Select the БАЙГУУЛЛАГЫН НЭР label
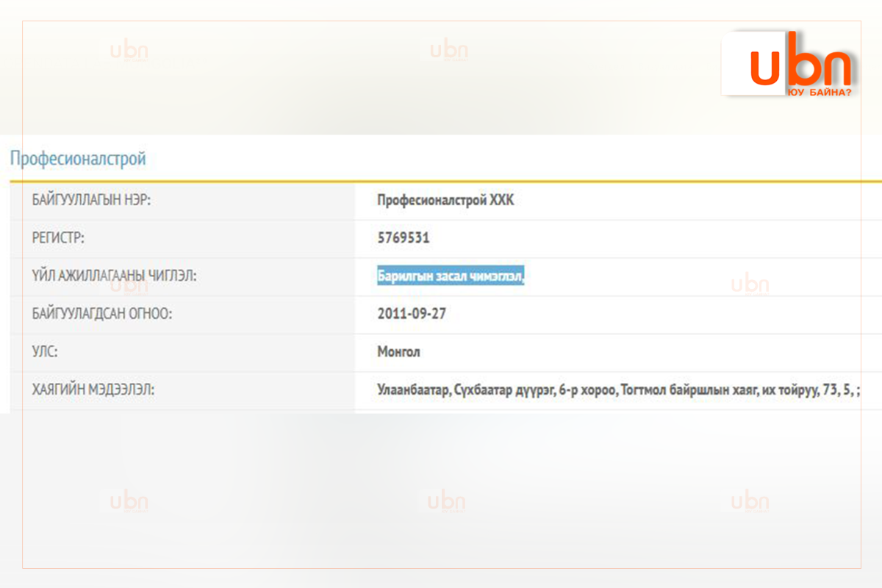Image resolution: width=882 pixels, height=588 pixels. pos(91,201)
